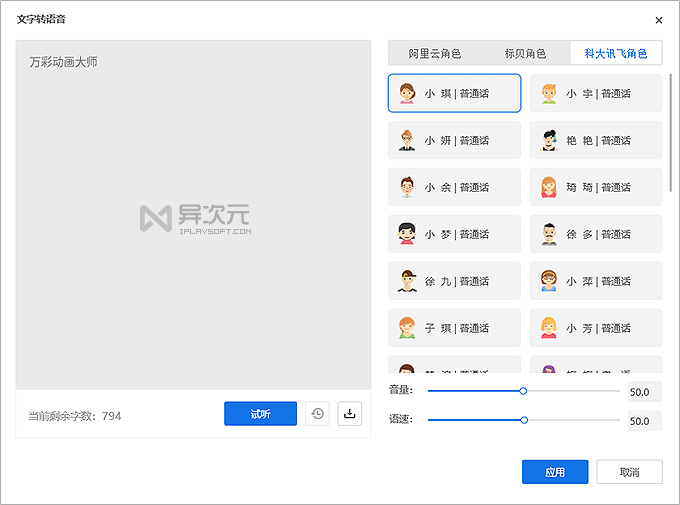Screen dimensions: 680x505
Task: Click the 子琪 普通话 avatar icon
Action: click(407, 328)
